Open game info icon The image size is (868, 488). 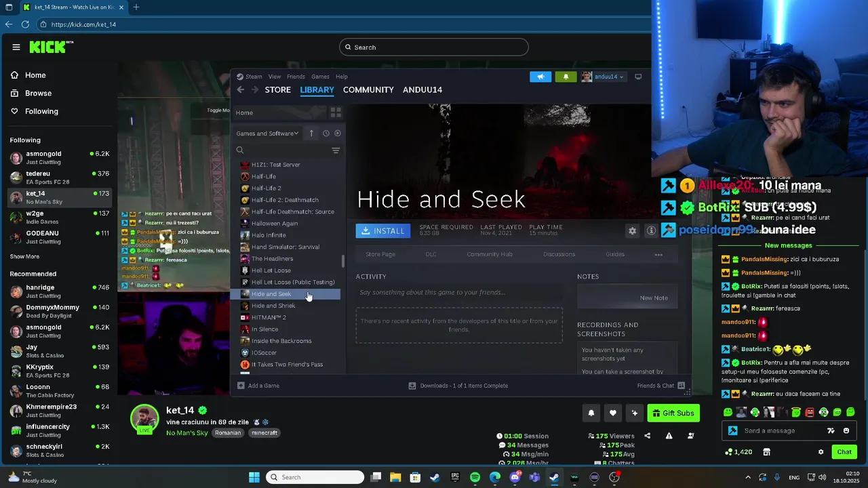pyautogui.click(x=651, y=231)
